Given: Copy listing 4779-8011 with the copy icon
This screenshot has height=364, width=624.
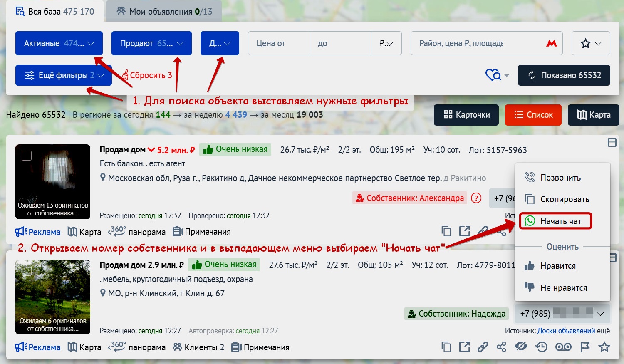Looking at the screenshot, I should tap(446, 347).
